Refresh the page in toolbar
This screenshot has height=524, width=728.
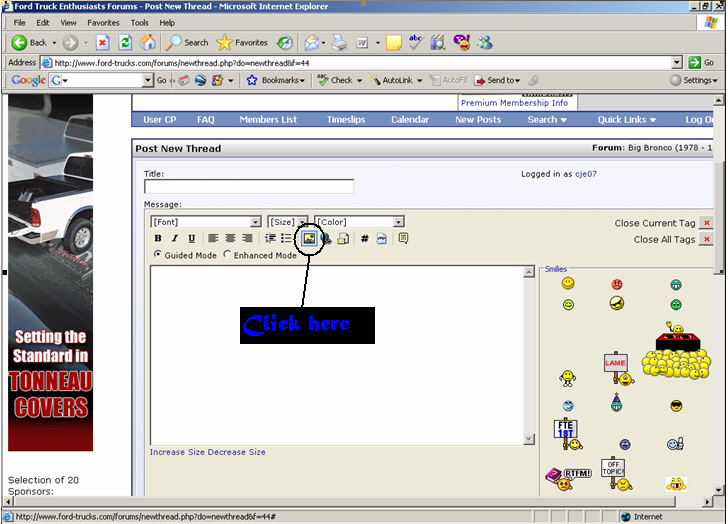click(x=125, y=43)
